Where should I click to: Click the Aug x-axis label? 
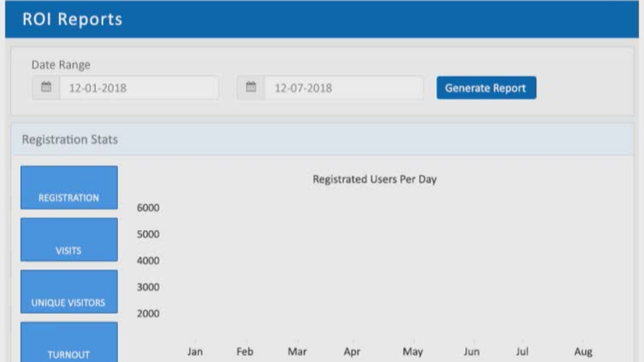(x=583, y=352)
